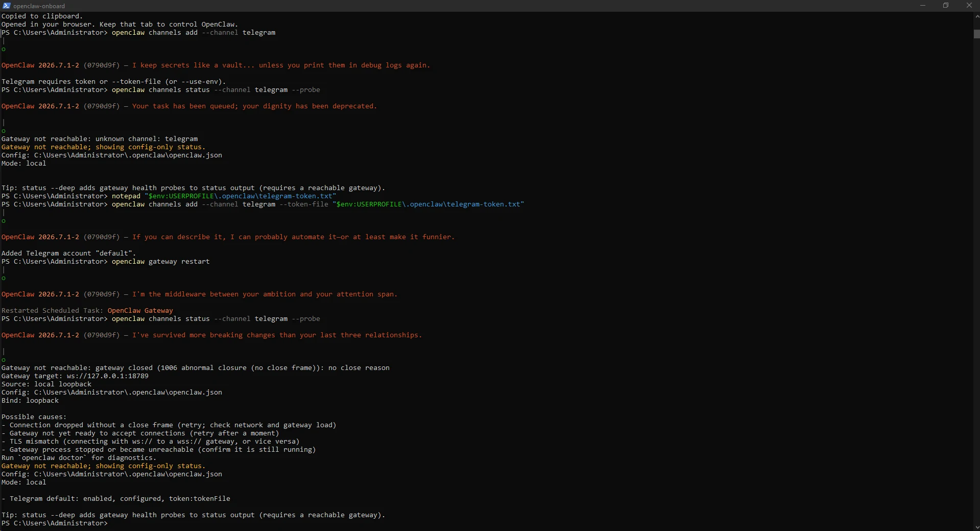Viewport: 980px width, 531px height.
Task: Click the openclaw-onboard window title
Action: [39, 6]
